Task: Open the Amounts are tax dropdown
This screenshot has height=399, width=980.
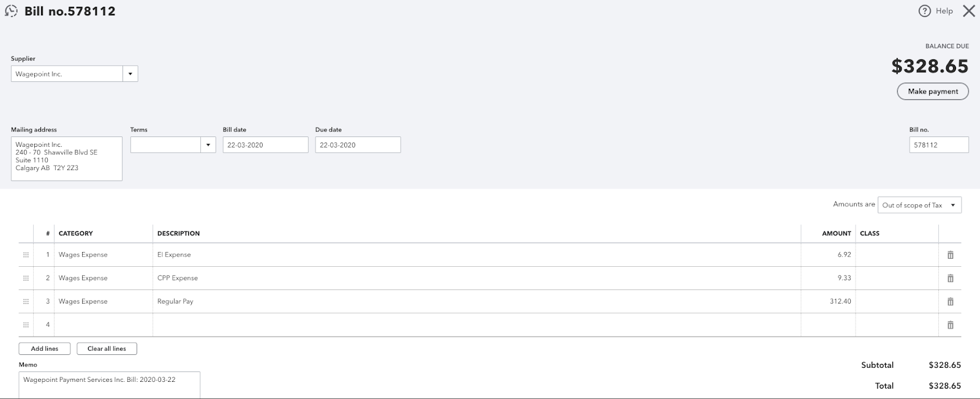Action: point(919,205)
